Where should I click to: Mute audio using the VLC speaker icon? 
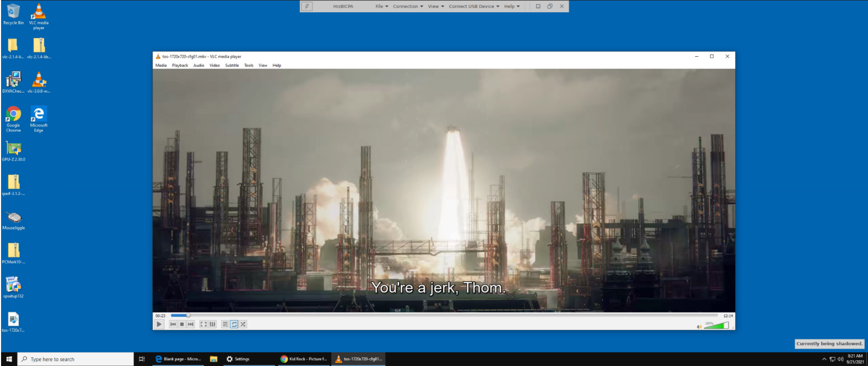pyautogui.click(x=699, y=327)
